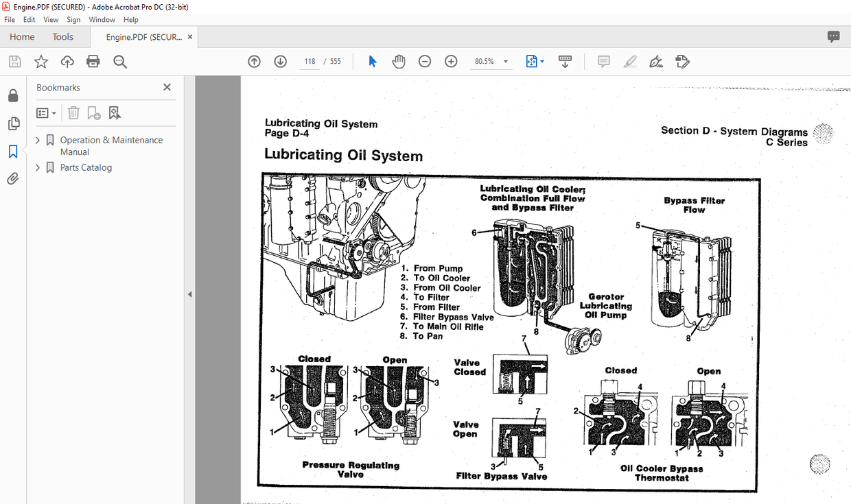Click the Delete bookmark trash icon
This screenshot has width=851, height=504.
coord(73,112)
